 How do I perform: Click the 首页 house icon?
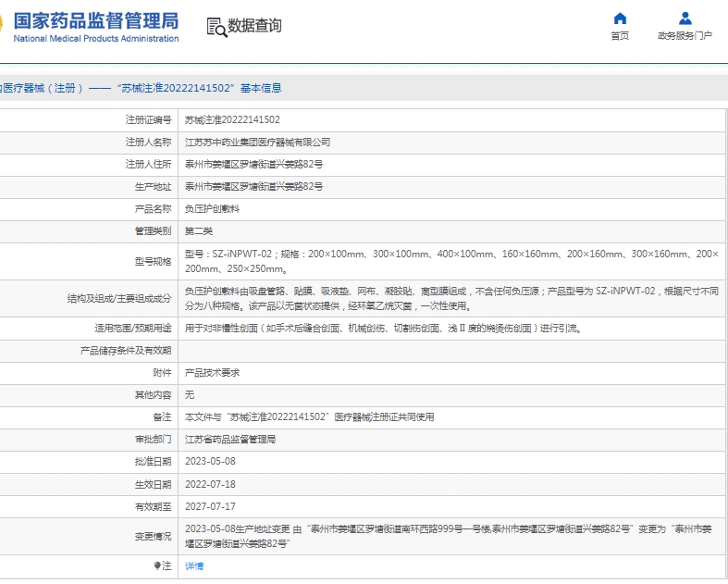coord(620,19)
